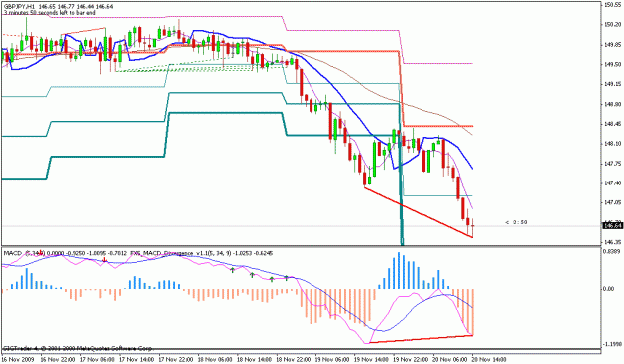The height and width of the screenshot is (364, 624).
Task: Click the 18 Nov 14:00 time label
Action: [255, 360]
